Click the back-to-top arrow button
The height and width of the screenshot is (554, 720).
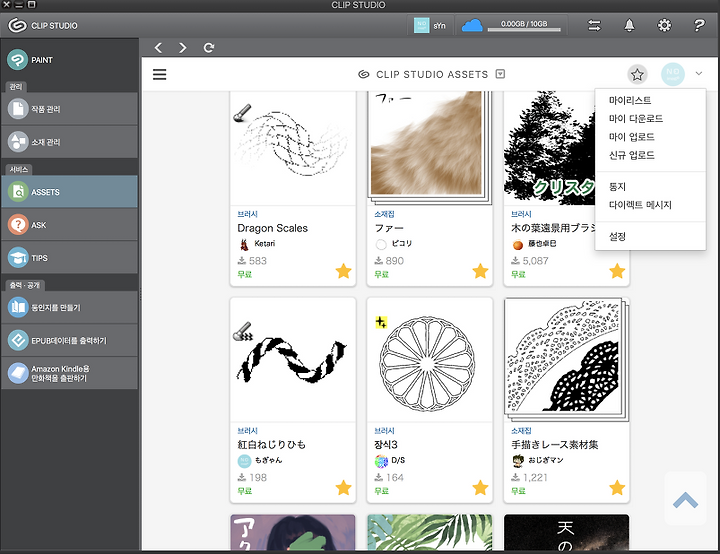[685, 499]
